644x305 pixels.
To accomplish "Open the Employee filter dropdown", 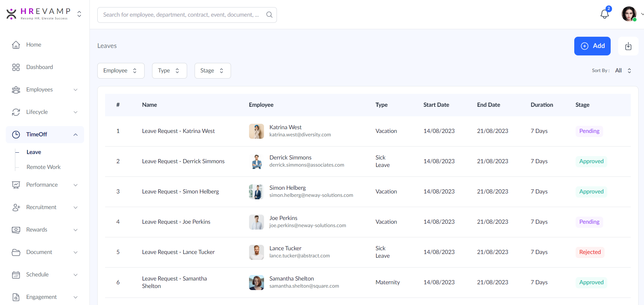I will coord(121,71).
